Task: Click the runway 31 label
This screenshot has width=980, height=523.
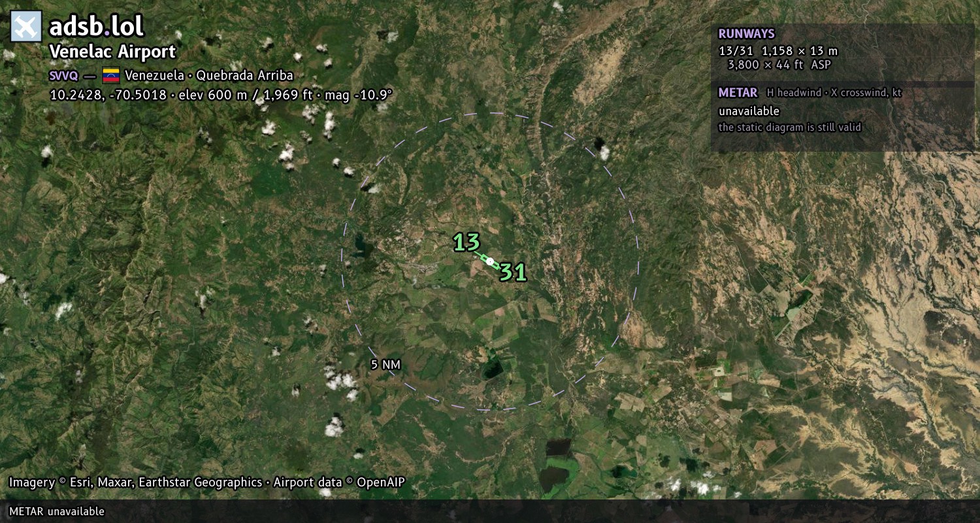Action: pyautogui.click(x=513, y=272)
